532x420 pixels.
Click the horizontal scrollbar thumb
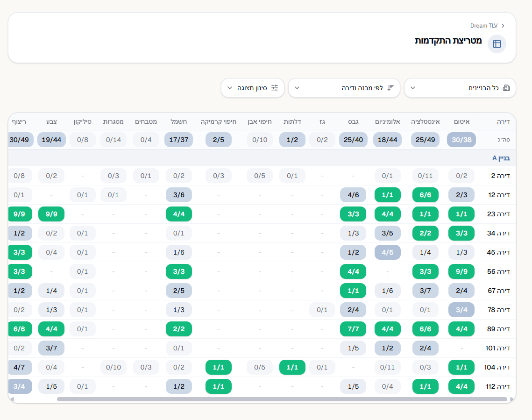coord(282,399)
